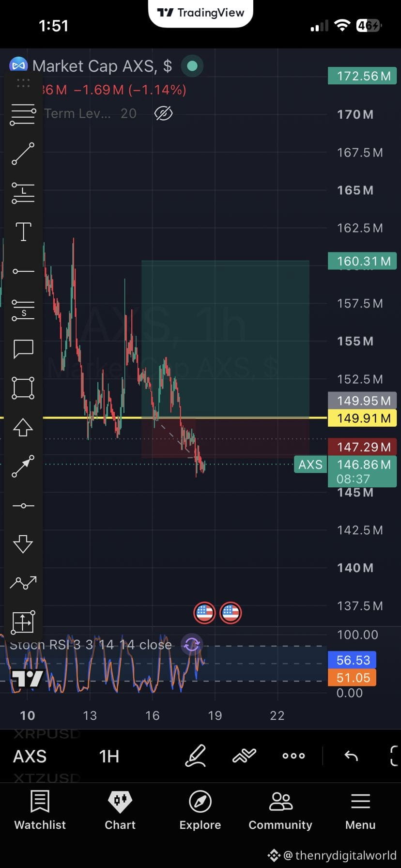Select the Measure tool with crosshair box
This screenshot has height=868, width=401.
click(23, 622)
